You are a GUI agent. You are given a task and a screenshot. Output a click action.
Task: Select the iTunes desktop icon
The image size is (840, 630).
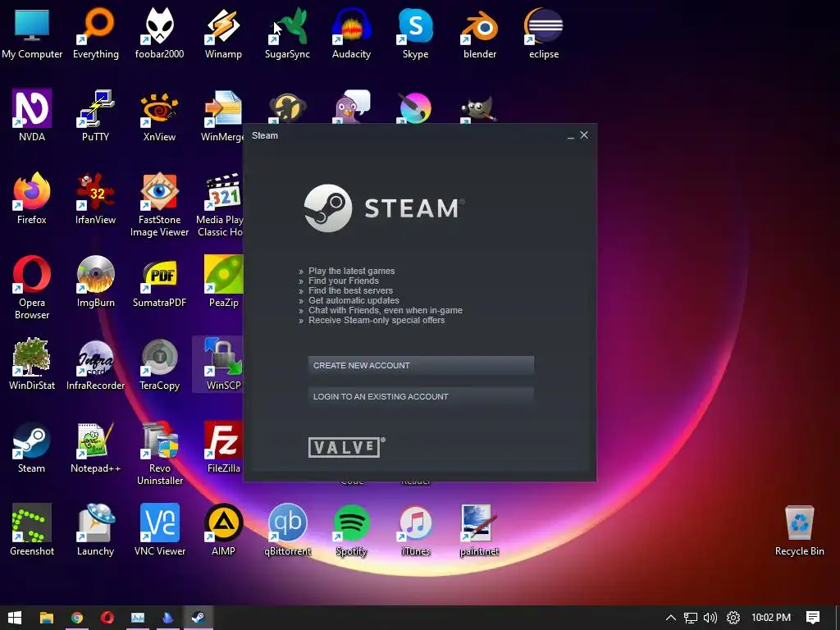click(415, 531)
